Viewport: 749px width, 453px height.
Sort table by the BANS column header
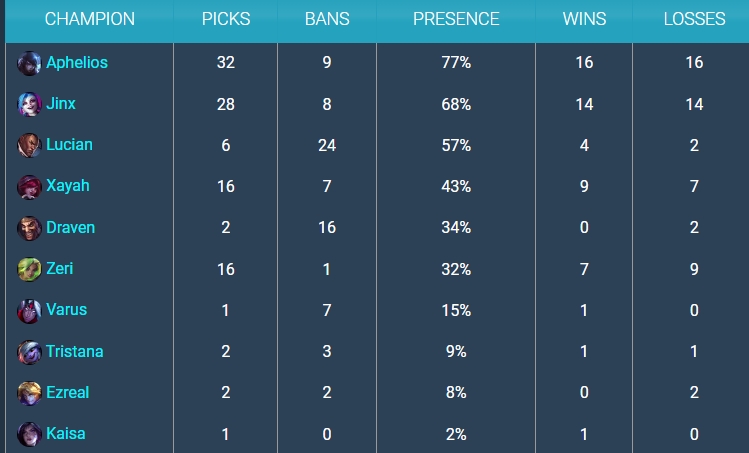(x=327, y=19)
